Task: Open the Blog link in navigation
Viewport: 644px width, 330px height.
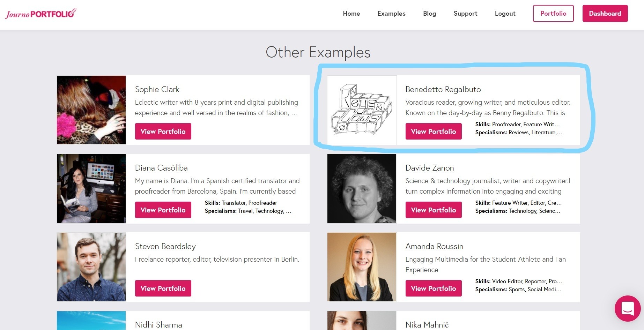Action: click(429, 14)
